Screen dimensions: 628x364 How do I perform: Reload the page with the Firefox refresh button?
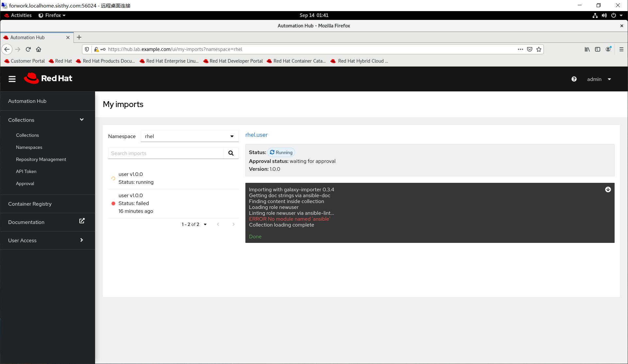28,49
